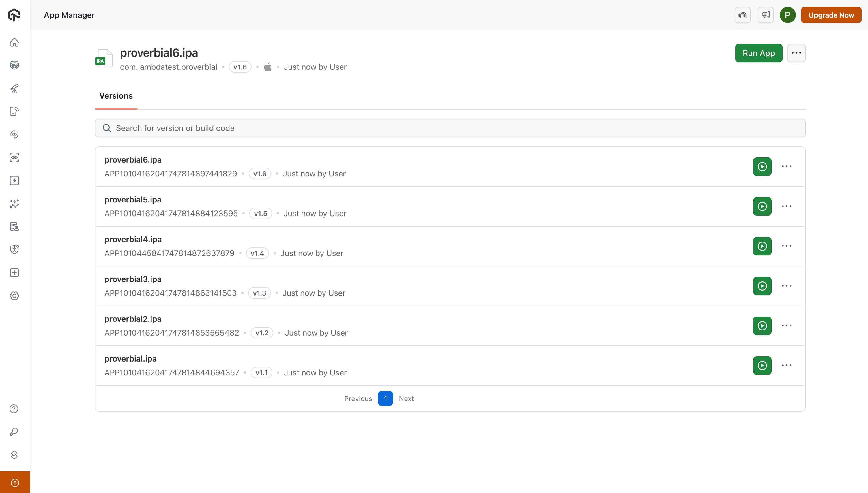Click the Upgrade Now button
This screenshot has width=868, height=493.
point(831,15)
